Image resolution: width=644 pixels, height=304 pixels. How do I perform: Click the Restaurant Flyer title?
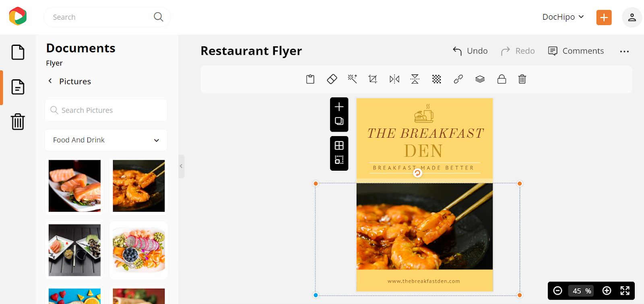[251, 51]
